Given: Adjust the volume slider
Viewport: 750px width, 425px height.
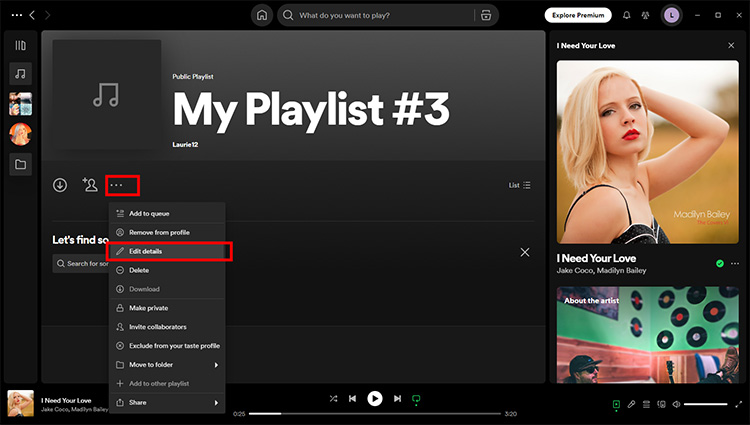Looking at the screenshot, I should click(x=706, y=404).
